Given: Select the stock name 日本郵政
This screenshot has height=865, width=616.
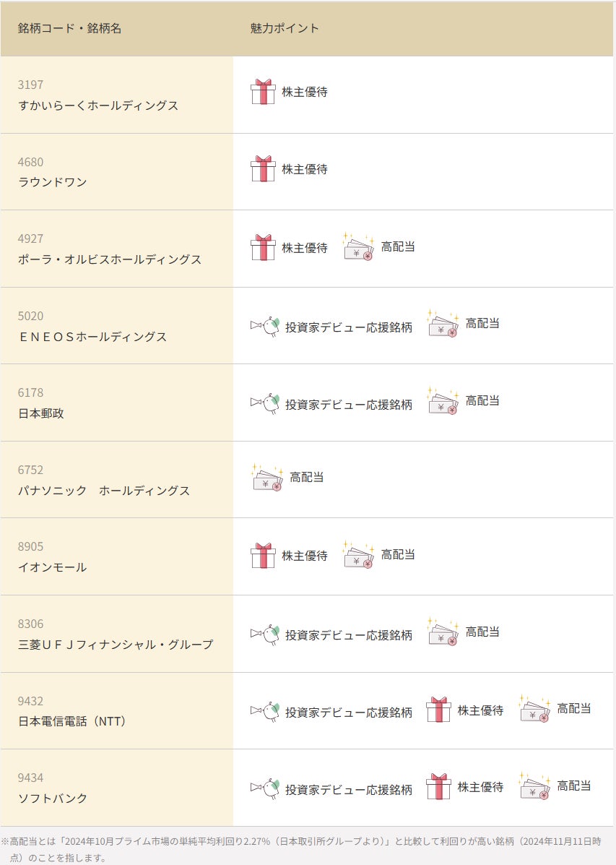Looking at the screenshot, I should tap(41, 413).
